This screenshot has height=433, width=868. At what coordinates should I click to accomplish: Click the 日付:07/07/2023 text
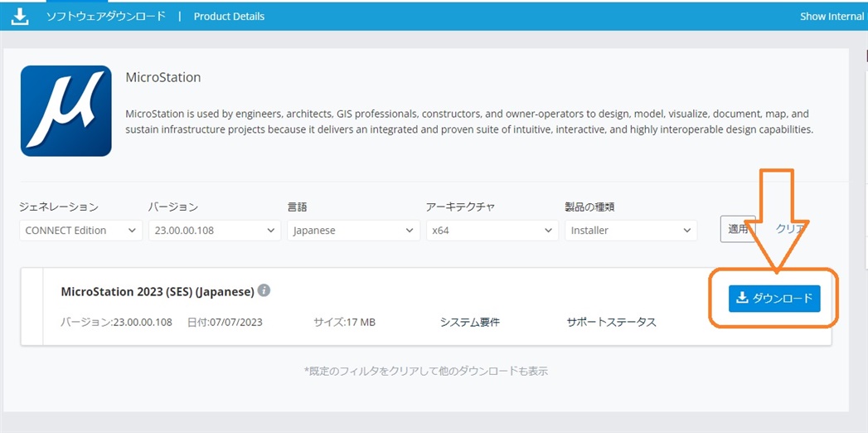(x=225, y=322)
